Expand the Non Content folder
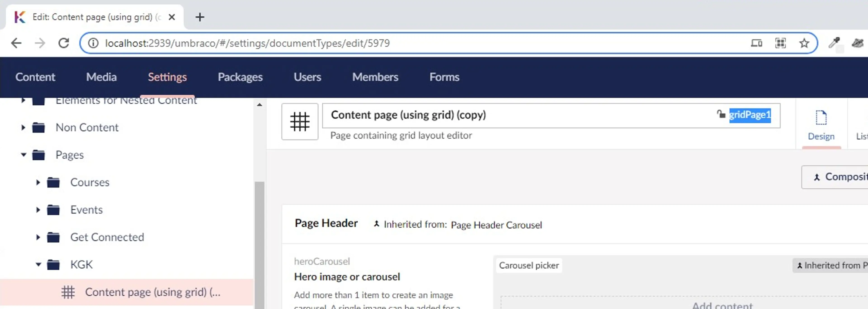This screenshot has width=868, height=309. pyautogui.click(x=23, y=128)
